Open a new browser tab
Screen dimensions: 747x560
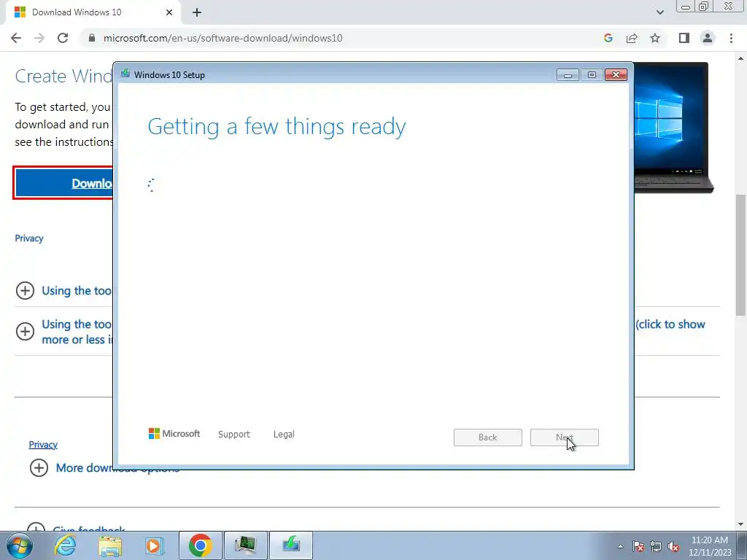[x=197, y=12]
